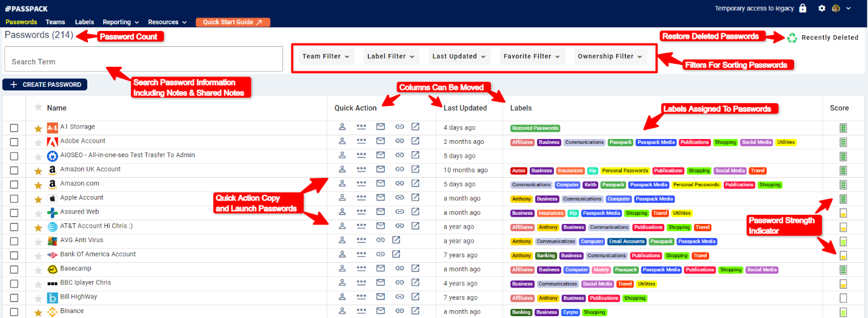Select checkbox for AVG Anti Virus
The width and height of the screenshot is (868, 318).
click(x=15, y=241)
